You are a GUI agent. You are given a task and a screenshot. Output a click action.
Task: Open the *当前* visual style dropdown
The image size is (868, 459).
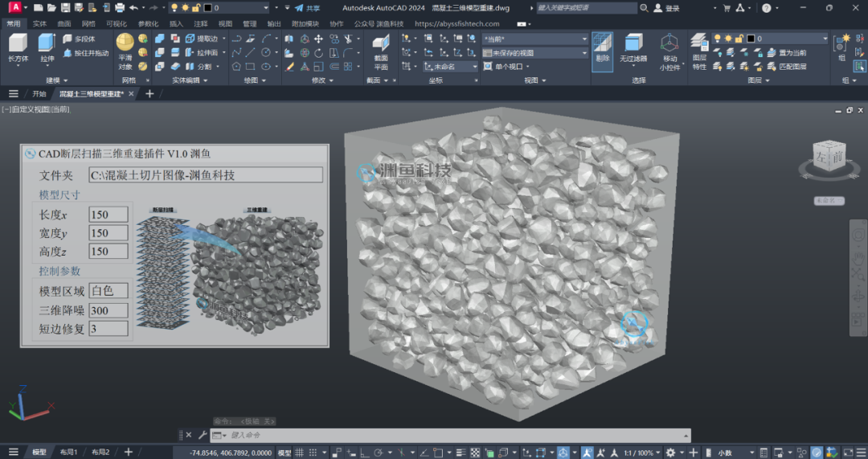[534, 39]
